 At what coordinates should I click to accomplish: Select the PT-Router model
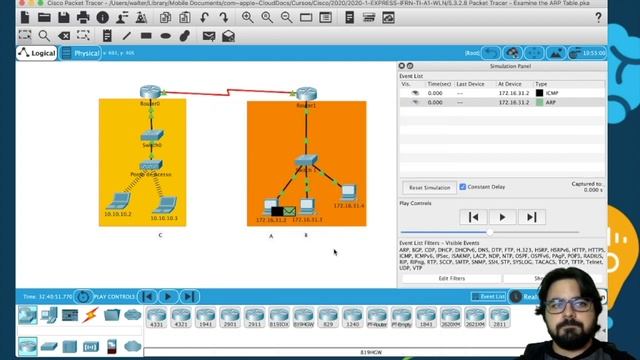pyautogui.click(x=377, y=318)
